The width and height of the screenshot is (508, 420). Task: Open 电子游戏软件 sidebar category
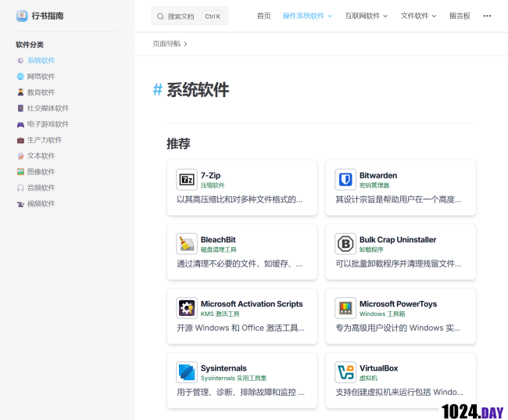click(48, 124)
